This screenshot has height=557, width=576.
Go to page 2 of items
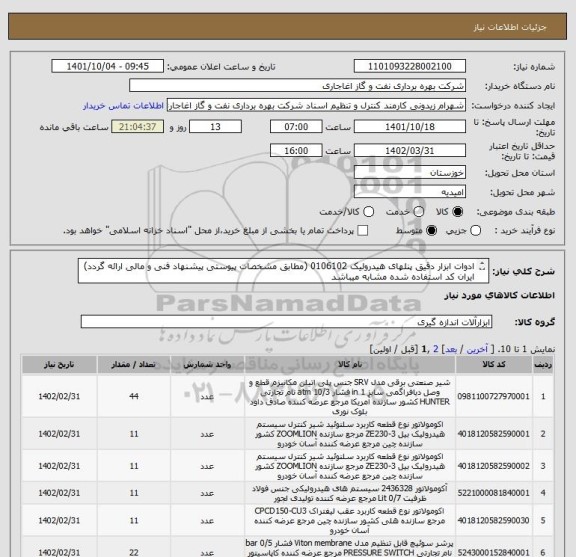(436, 349)
